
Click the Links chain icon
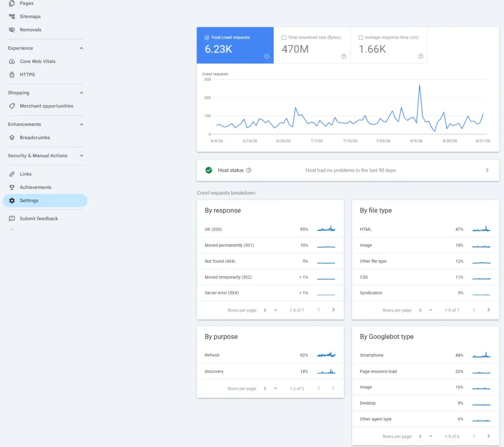click(12, 174)
